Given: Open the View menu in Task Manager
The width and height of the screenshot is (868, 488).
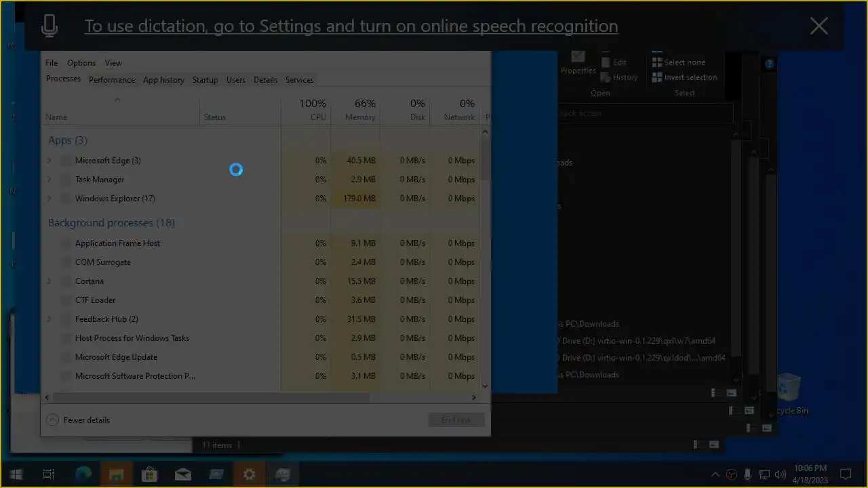Looking at the screenshot, I should [113, 63].
